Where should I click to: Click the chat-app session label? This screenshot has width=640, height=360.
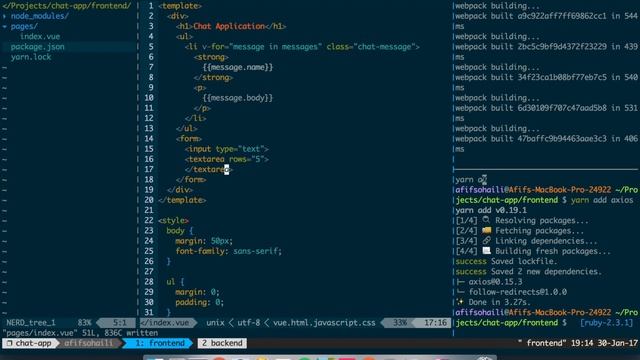pos(33,343)
